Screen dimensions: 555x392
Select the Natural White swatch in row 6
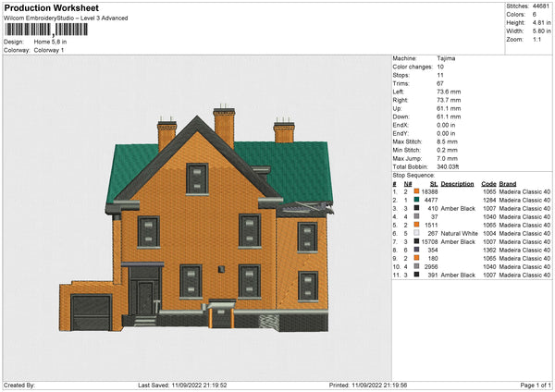(416, 233)
